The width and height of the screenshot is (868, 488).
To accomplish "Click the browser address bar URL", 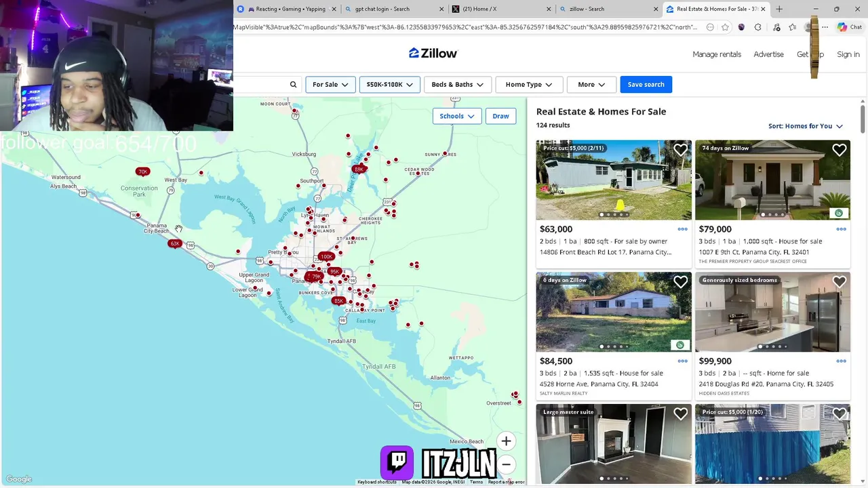I will [x=465, y=27].
